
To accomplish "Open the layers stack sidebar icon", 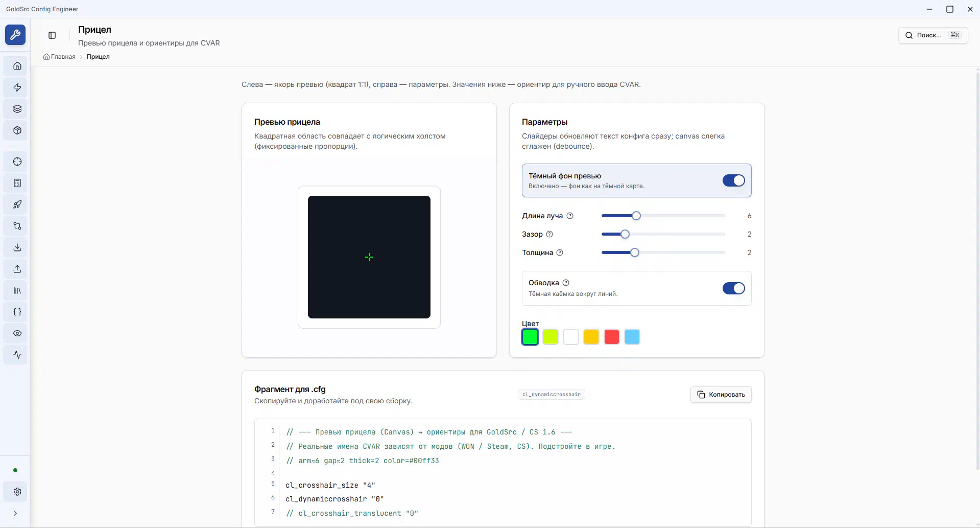I will click(x=17, y=109).
